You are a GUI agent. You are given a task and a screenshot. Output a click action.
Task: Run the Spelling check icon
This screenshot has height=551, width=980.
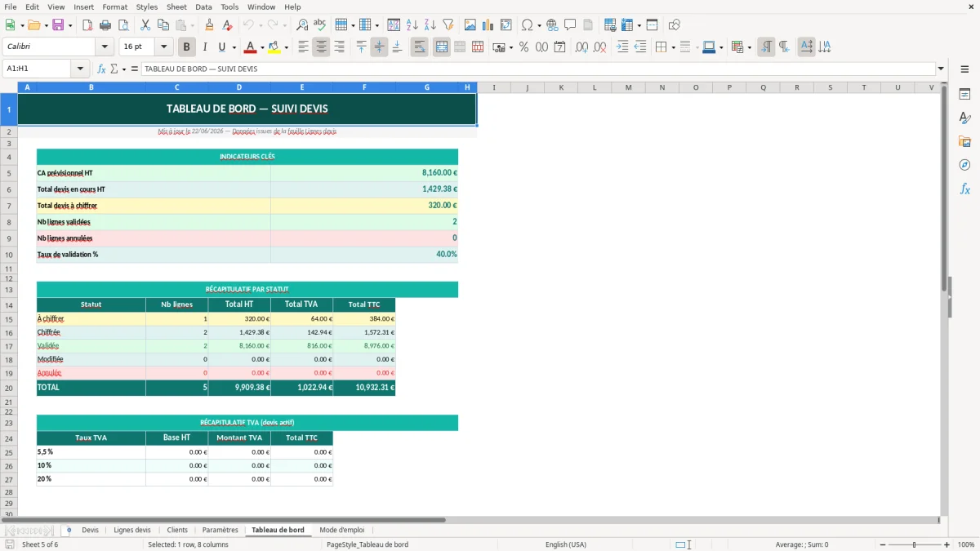tap(320, 25)
